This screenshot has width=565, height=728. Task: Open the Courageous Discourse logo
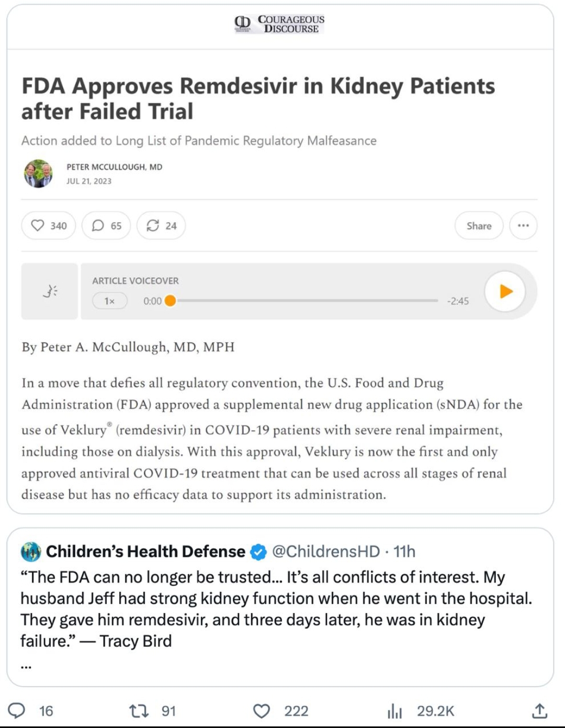pyautogui.click(x=279, y=24)
